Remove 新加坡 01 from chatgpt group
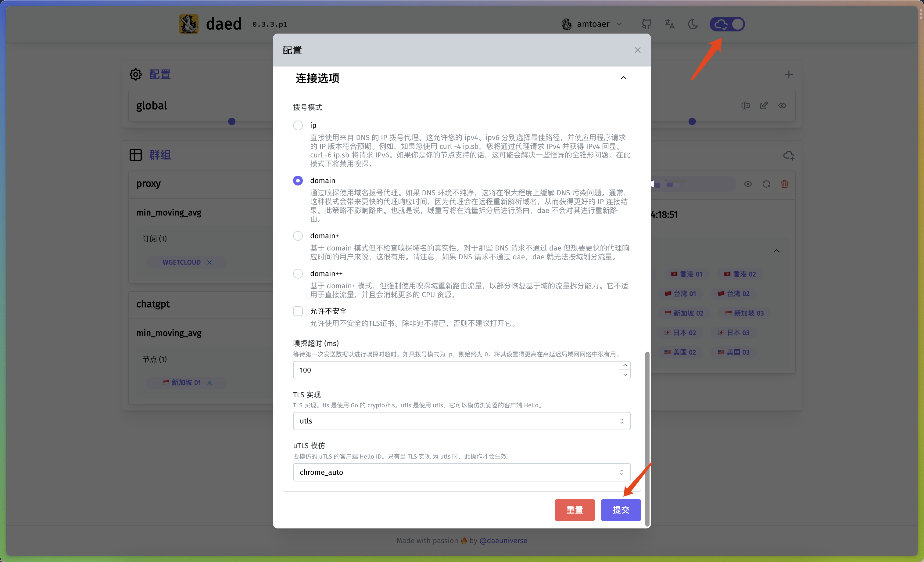The width and height of the screenshot is (924, 562). [210, 383]
